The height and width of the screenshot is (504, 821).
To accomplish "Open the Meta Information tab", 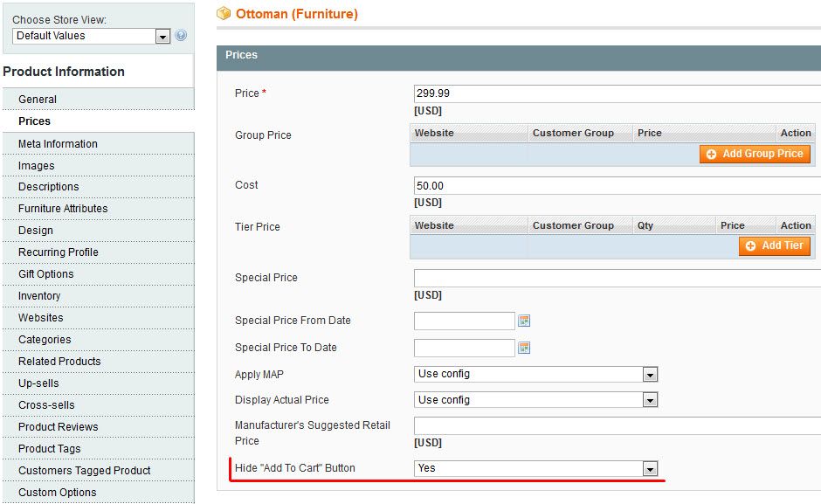I will click(x=58, y=144).
